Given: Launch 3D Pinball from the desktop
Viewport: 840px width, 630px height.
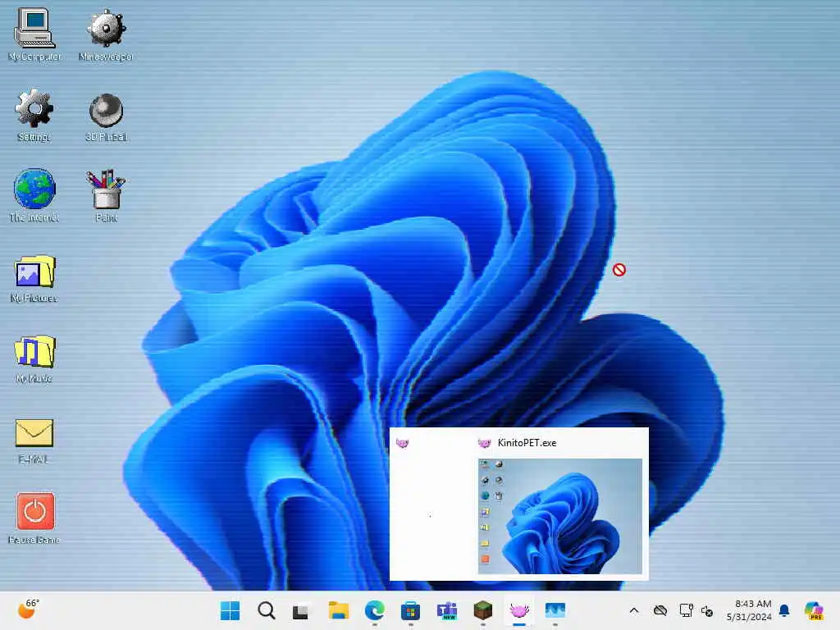Looking at the screenshot, I should click(x=106, y=116).
